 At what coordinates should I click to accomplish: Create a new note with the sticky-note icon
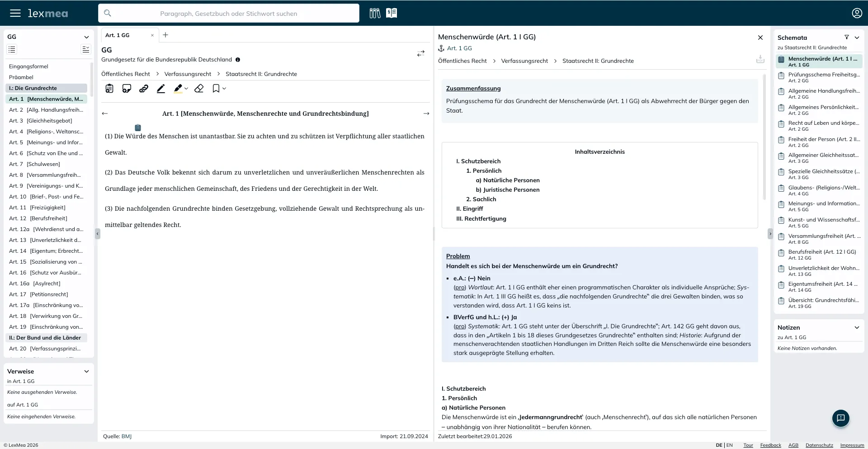[127, 89]
